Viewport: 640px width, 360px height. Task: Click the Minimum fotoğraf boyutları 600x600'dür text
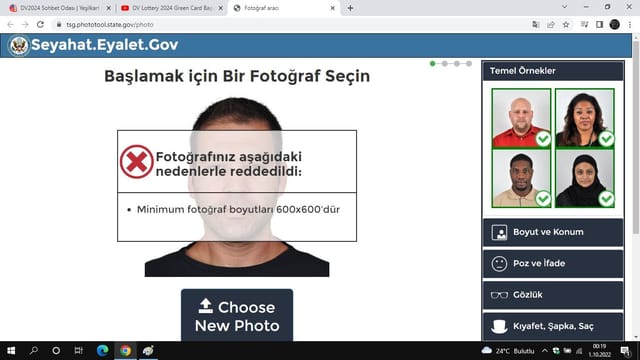point(238,210)
